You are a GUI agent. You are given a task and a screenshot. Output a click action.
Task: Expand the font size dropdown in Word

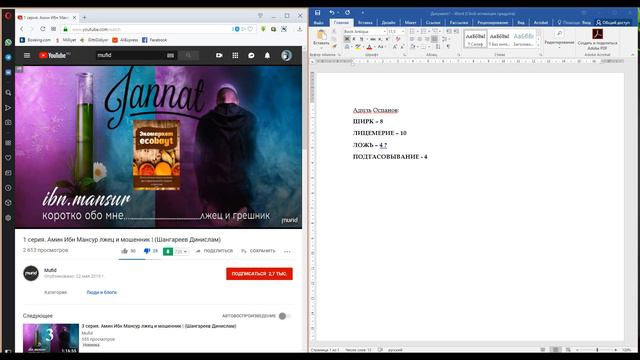pos(403,31)
